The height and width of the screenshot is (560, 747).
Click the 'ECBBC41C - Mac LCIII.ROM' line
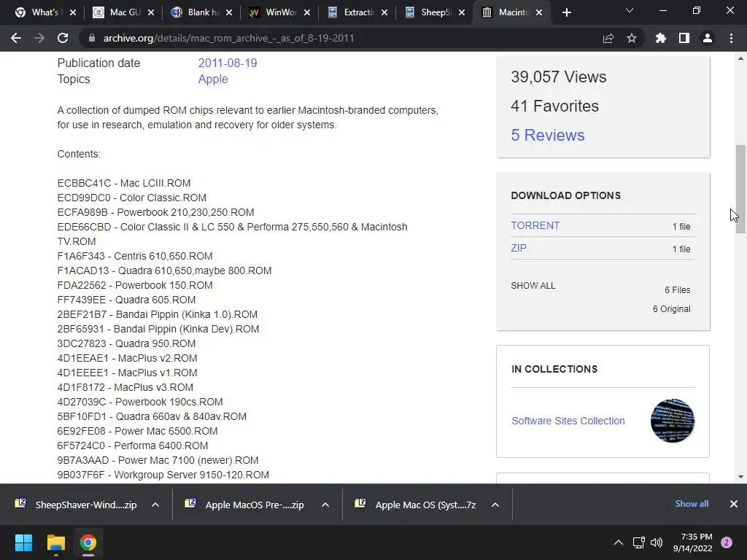coord(124,183)
